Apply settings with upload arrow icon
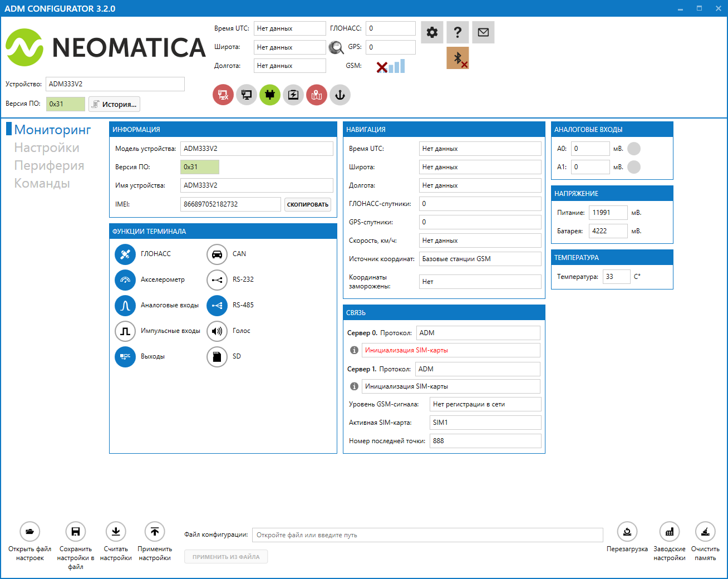 pos(155,532)
